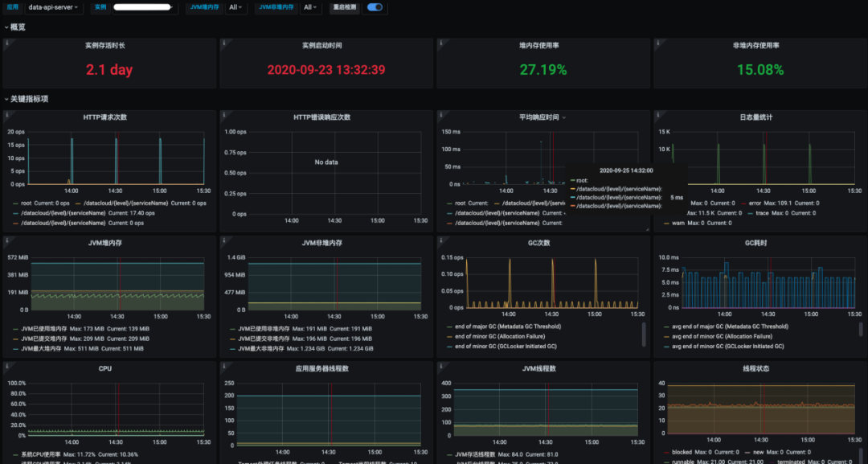The width and height of the screenshot is (868, 464).
Task: Click info icon on JVM线程数 panel
Action: pos(440,366)
